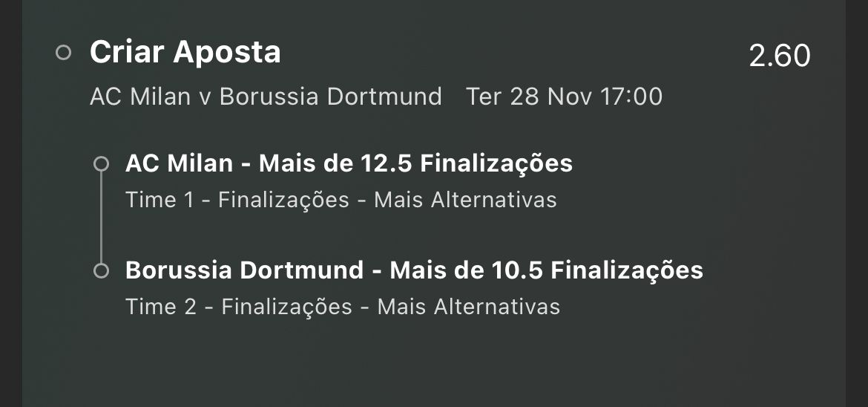This screenshot has height=407, width=868.
Task: Click the Time 1 - Finalizações market label
Action: [237, 201]
